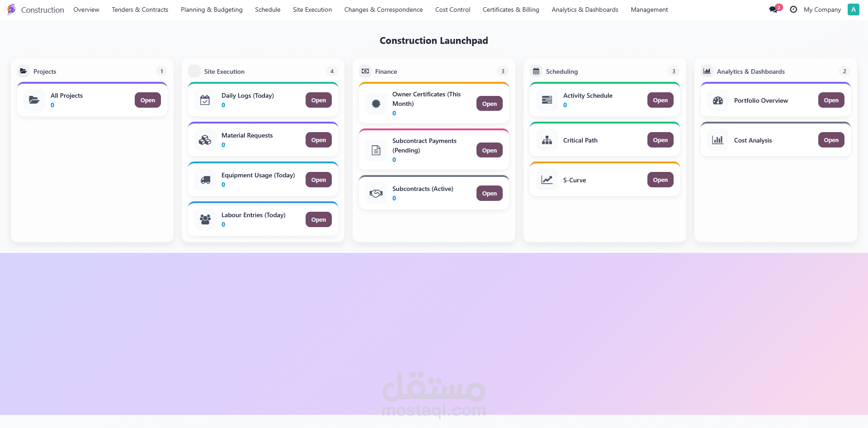Click Open on Activity Schedule
The width and height of the screenshot is (868, 428).
click(x=660, y=100)
